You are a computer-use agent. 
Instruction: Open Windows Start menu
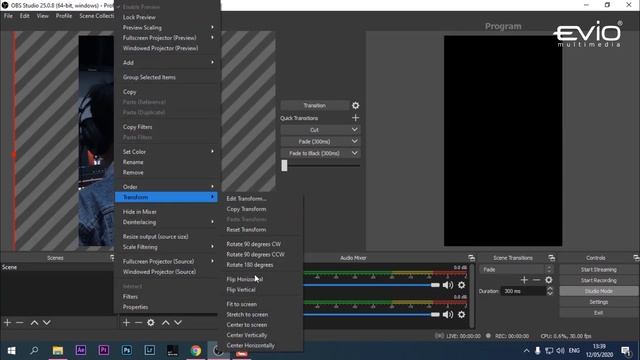tap(11, 351)
